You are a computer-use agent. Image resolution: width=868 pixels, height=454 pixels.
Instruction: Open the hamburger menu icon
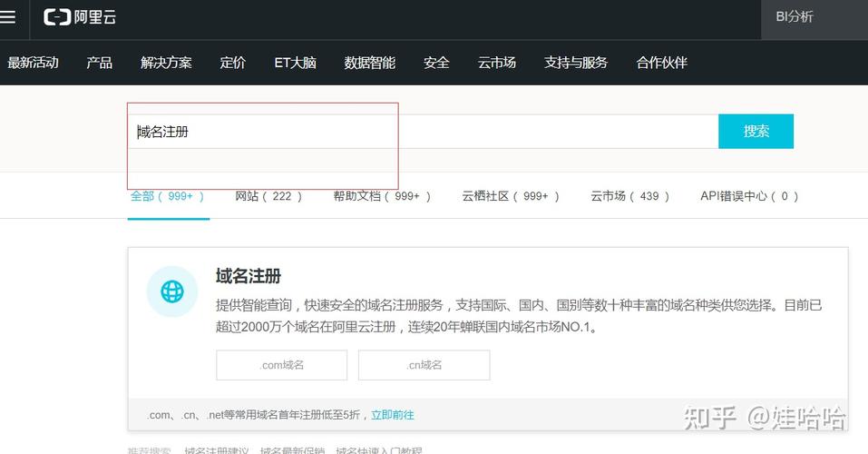click(x=7, y=17)
